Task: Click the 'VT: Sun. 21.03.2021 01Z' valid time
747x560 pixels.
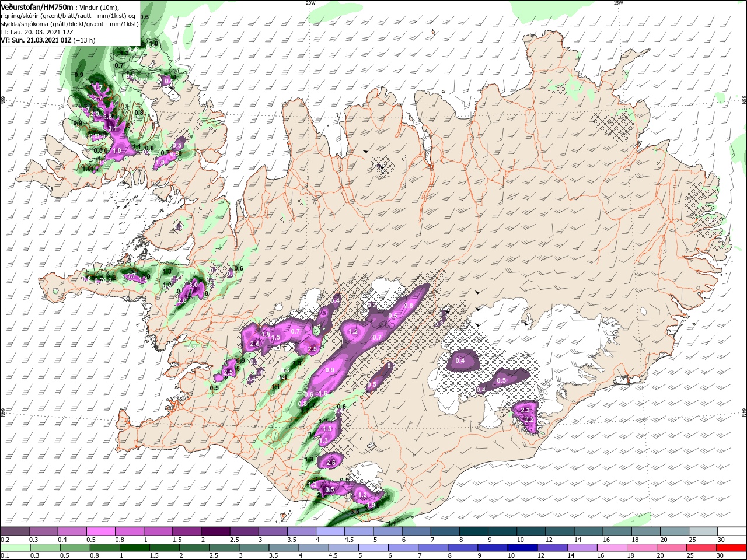Action: pos(36,40)
